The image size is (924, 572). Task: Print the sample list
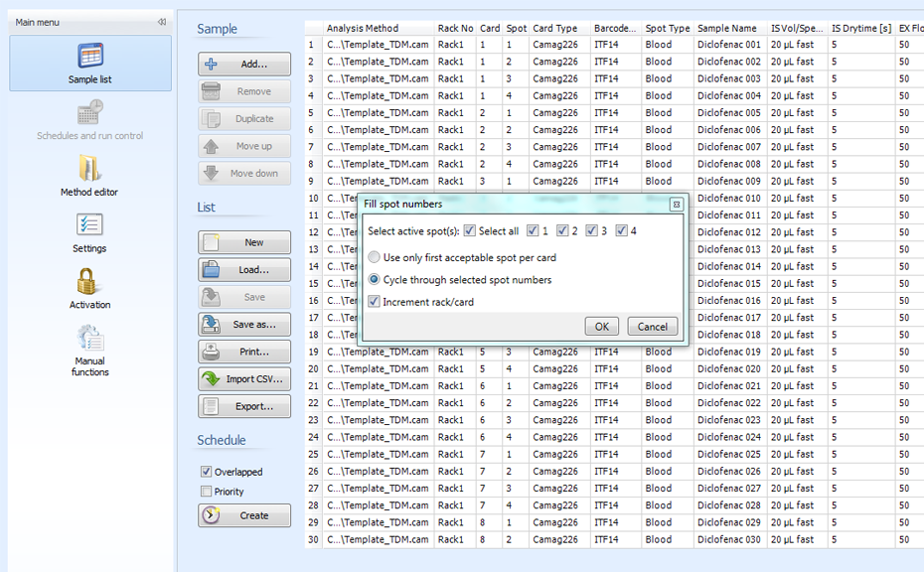pyautogui.click(x=243, y=351)
